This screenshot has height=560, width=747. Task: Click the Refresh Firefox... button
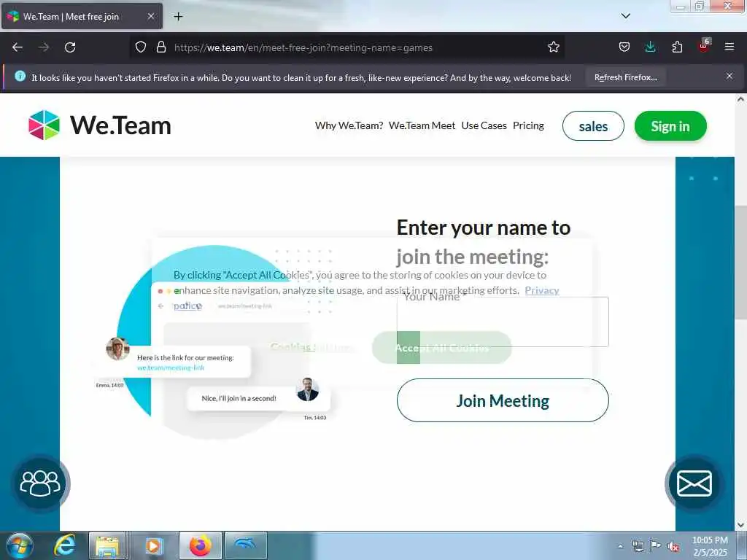625,77
